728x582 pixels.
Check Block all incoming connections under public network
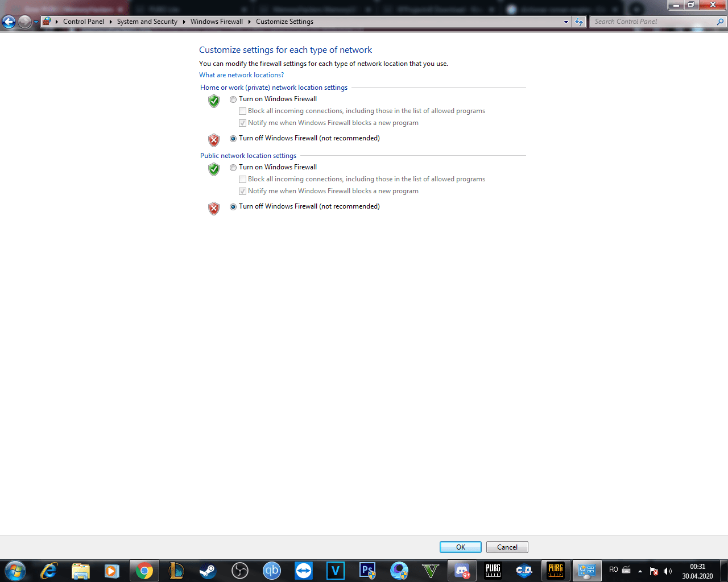[x=243, y=180]
